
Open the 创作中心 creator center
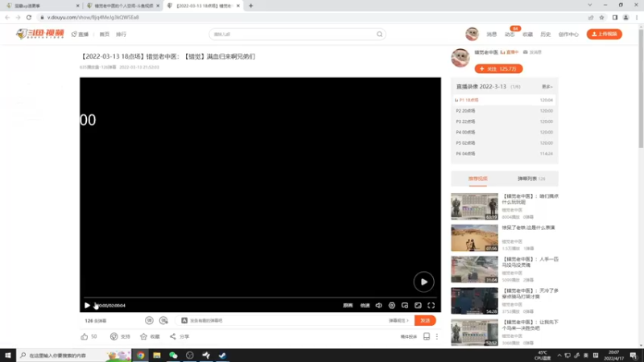point(568,35)
